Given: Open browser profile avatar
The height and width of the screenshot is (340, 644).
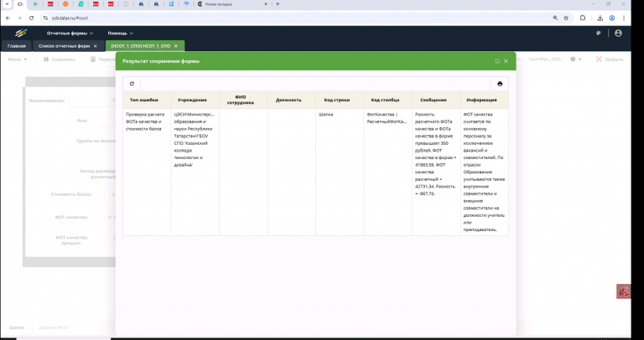Looking at the screenshot, I should point(612,18).
